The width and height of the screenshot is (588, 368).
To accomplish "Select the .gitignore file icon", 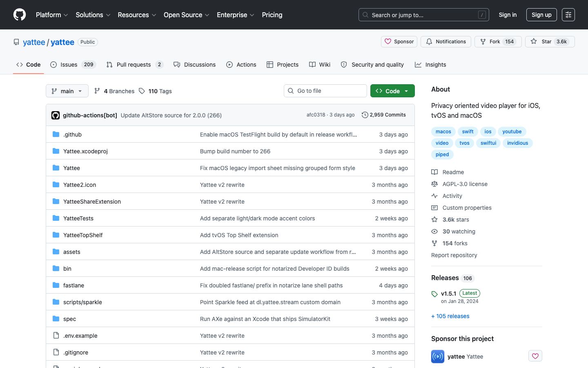I will point(56,352).
